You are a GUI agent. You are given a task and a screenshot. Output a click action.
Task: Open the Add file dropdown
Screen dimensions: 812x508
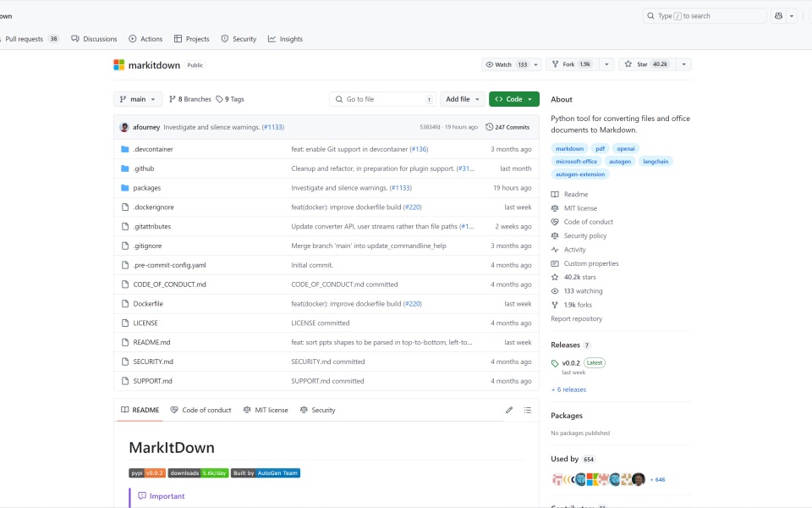click(x=463, y=99)
